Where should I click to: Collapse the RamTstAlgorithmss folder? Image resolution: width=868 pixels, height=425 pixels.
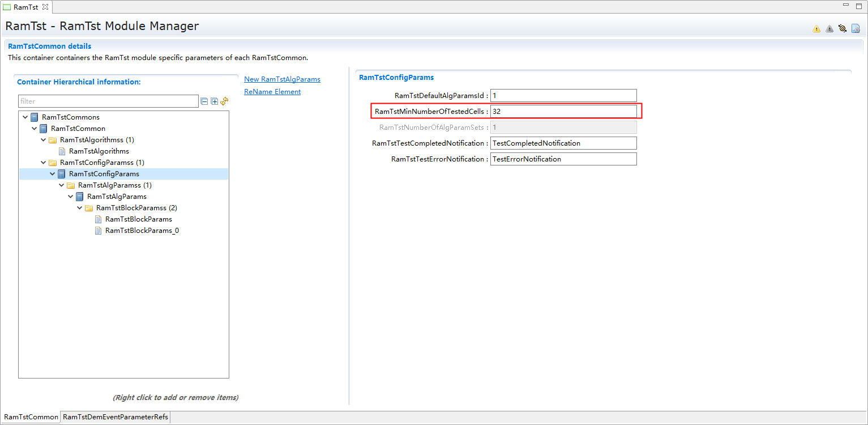click(43, 140)
